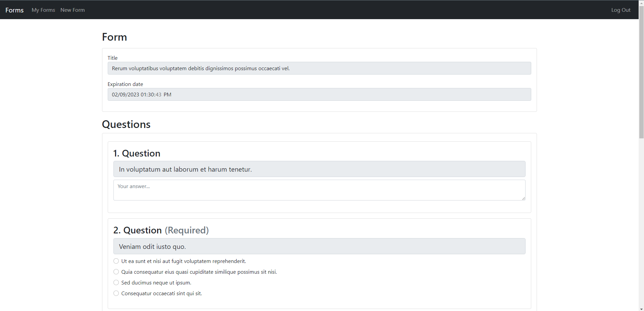Click Question 1 text box 'In voluptatum aut laborum et harum tenetur.'
The width and height of the screenshot is (644, 311).
pos(319,169)
